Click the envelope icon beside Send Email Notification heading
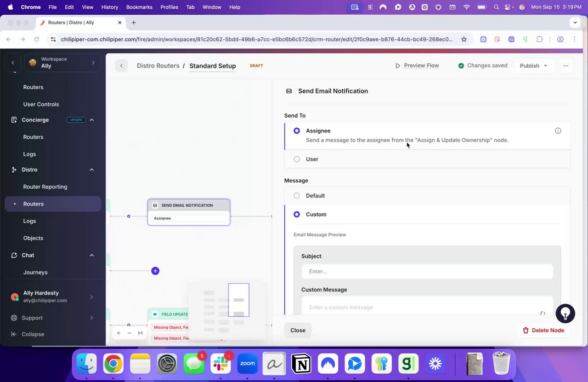Screen dimensions: 588x382 (x=289, y=91)
